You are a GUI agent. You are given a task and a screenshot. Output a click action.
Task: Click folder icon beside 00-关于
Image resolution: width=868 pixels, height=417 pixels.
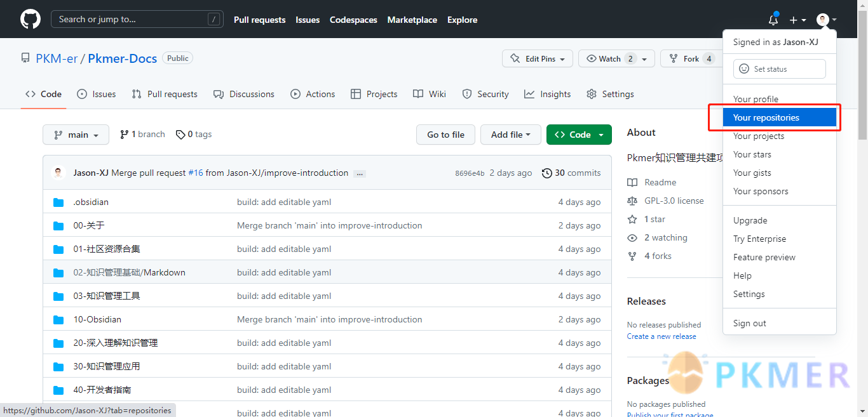pos(58,225)
